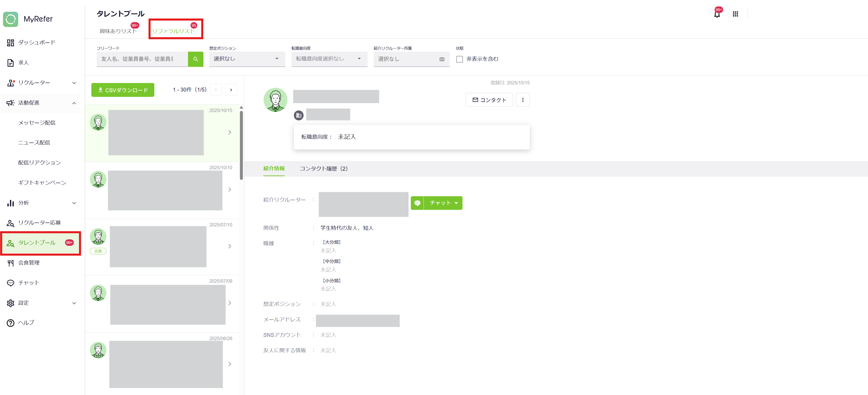Open ヘルプ help in sidebar
Screen dimensions: 868x395
[x=26, y=323]
